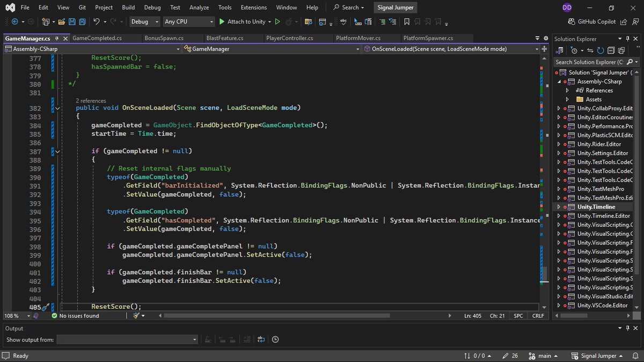Collapse the if block at line 387

pyautogui.click(x=58, y=151)
